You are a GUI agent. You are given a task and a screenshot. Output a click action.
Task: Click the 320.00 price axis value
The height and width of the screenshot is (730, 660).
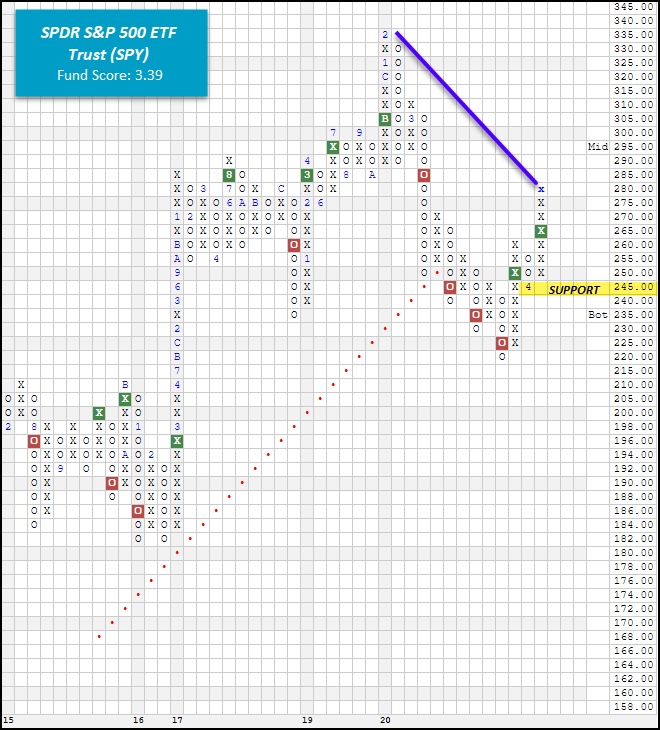[633, 77]
